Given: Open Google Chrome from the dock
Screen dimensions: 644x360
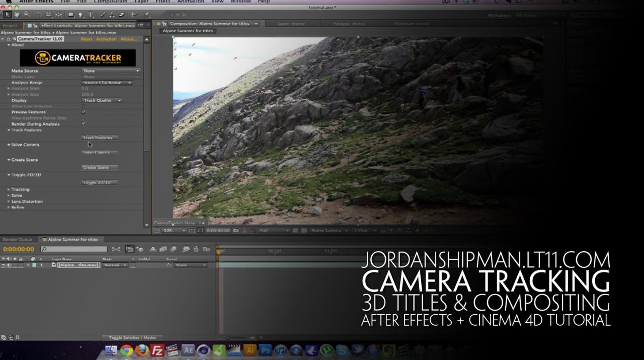Looking at the screenshot, I should [x=126, y=350].
